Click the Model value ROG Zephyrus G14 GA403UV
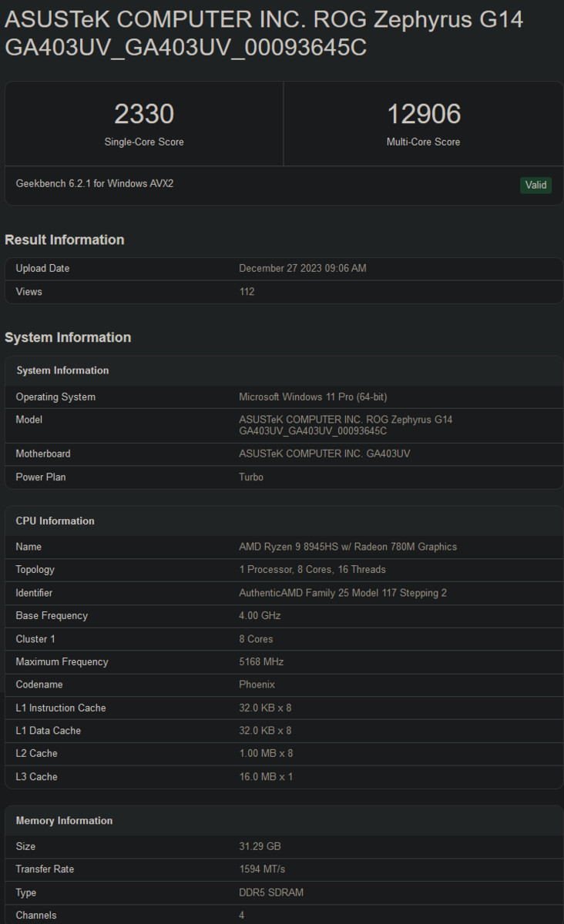Viewport: 564px width, 924px height. point(346,426)
